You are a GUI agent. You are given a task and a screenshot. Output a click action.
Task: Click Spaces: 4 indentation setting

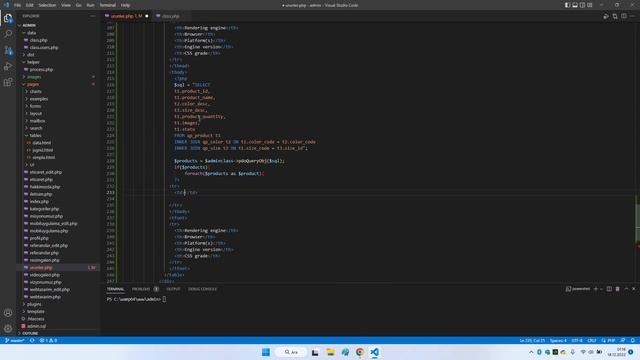click(x=558, y=340)
